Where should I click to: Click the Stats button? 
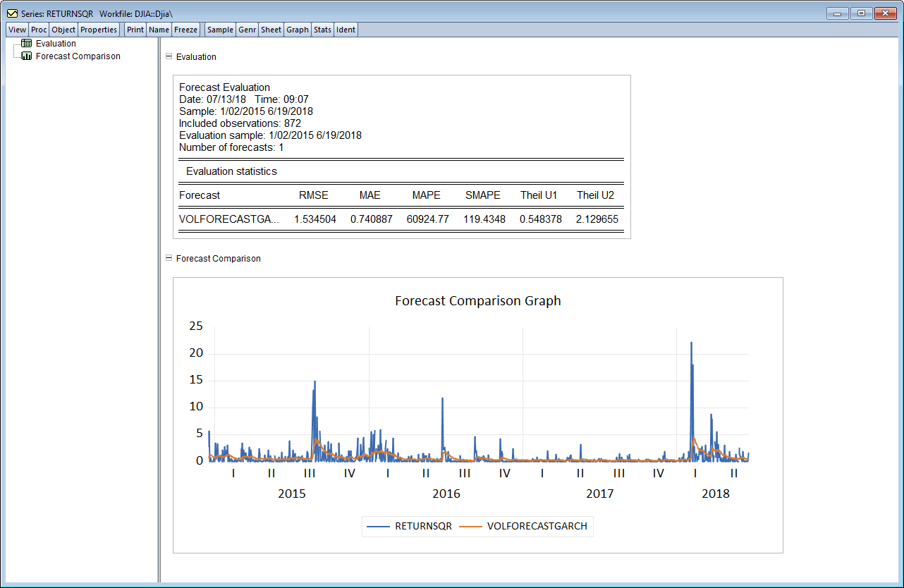(x=322, y=30)
